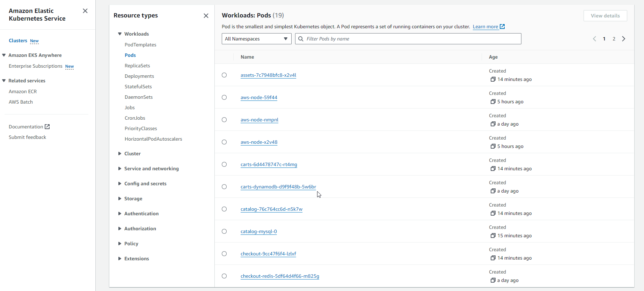Open CronJobs resource type
Image resolution: width=644 pixels, height=291 pixels.
click(x=135, y=118)
